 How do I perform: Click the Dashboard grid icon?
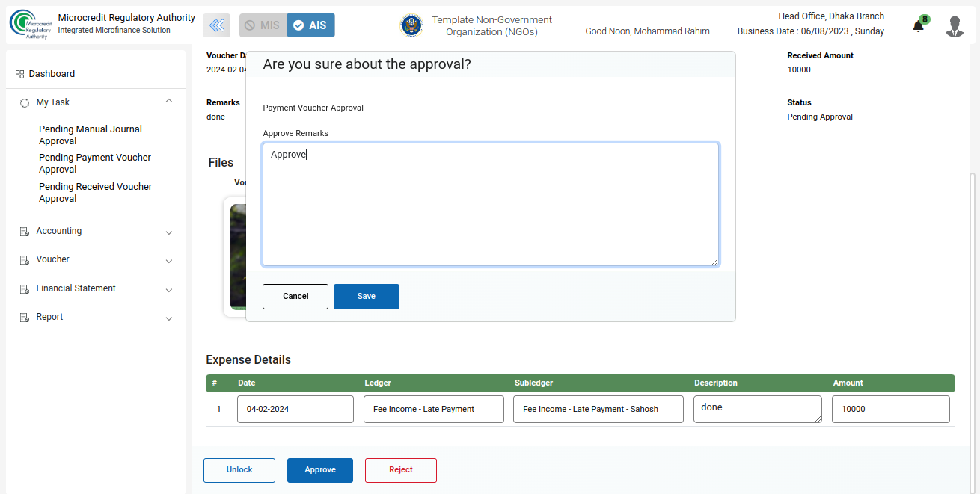point(20,74)
